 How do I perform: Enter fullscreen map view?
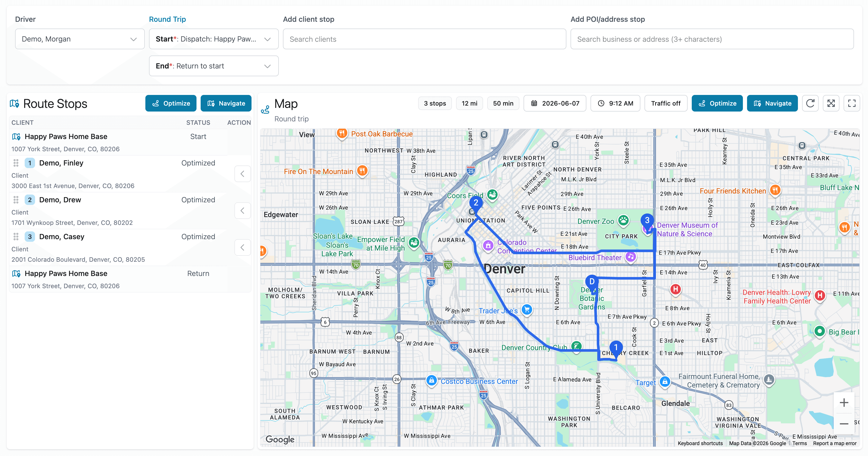[852, 103]
